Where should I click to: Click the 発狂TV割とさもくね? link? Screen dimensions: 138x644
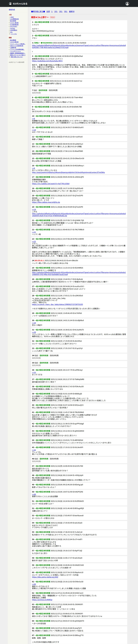pyautogui.click(x=17, y=57)
